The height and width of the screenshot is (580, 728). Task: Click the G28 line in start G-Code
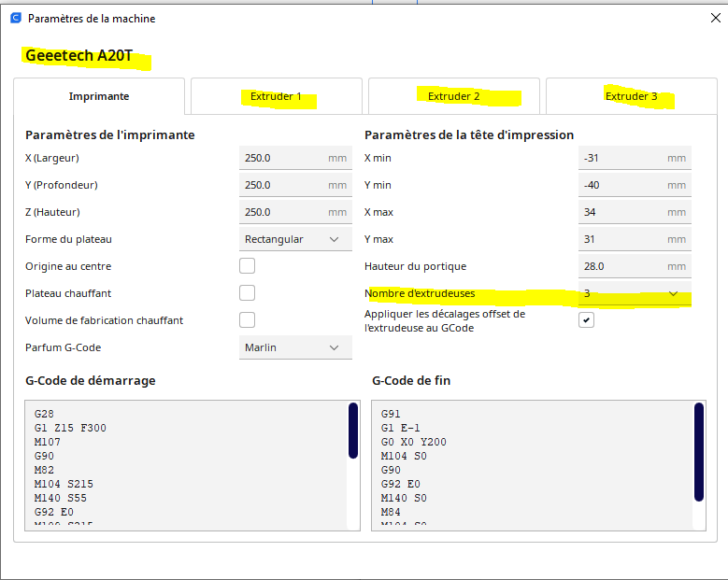tap(44, 414)
